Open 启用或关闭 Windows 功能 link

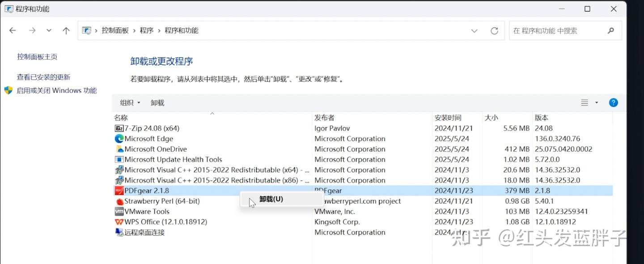pyautogui.click(x=57, y=90)
